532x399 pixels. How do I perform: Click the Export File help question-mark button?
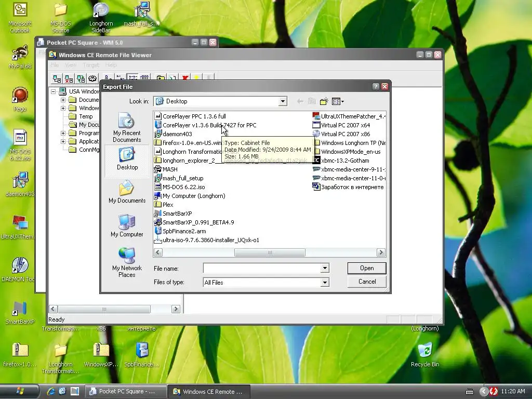[375, 87]
